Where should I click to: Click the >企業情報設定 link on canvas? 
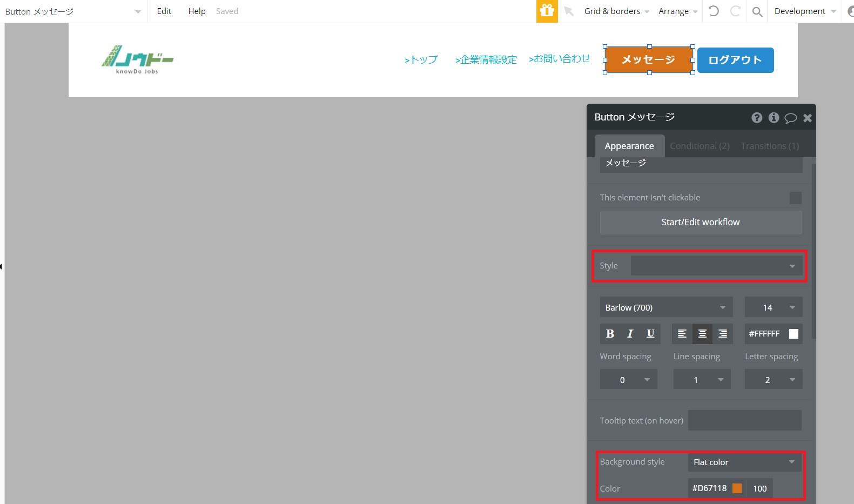click(486, 60)
